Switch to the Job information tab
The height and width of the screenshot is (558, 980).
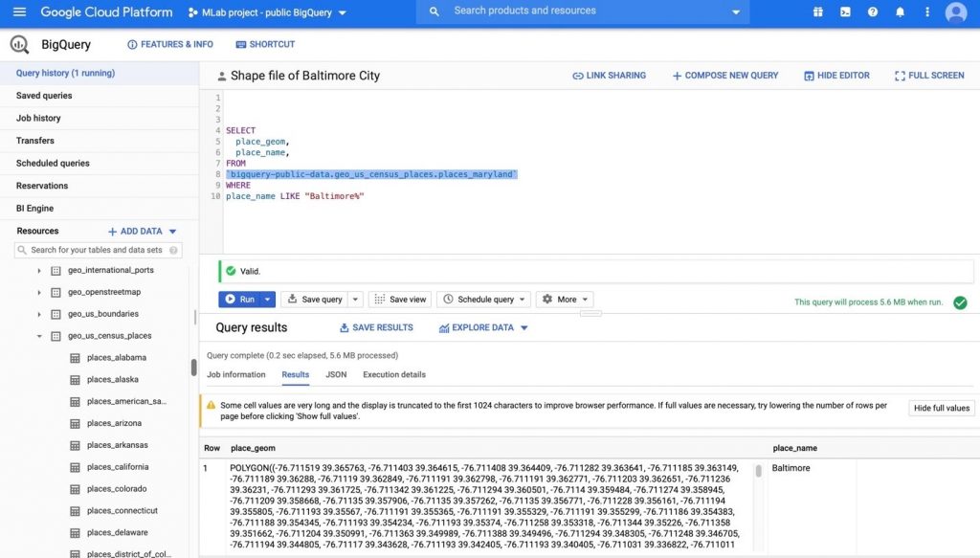point(236,375)
